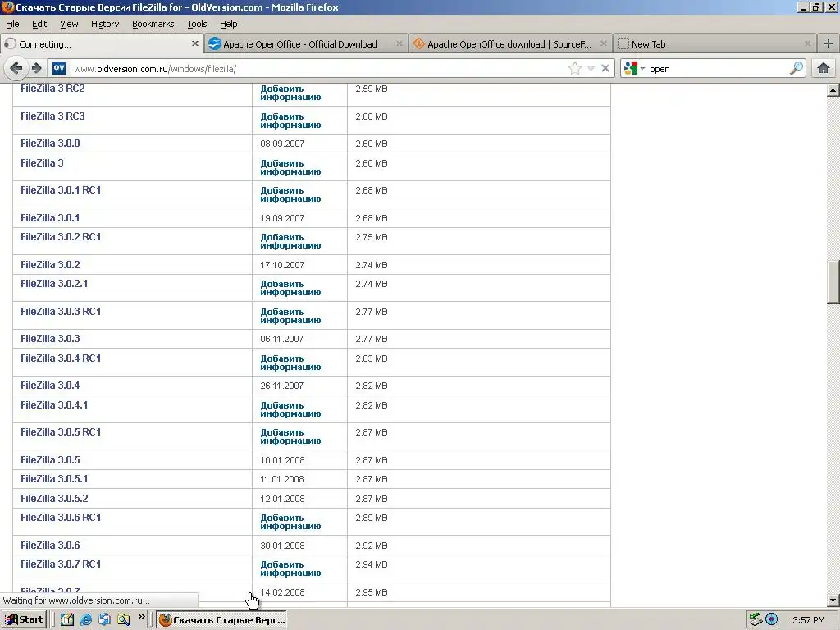Open the Windows Start button
The image size is (840, 630).
pyautogui.click(x=24, y=619)
